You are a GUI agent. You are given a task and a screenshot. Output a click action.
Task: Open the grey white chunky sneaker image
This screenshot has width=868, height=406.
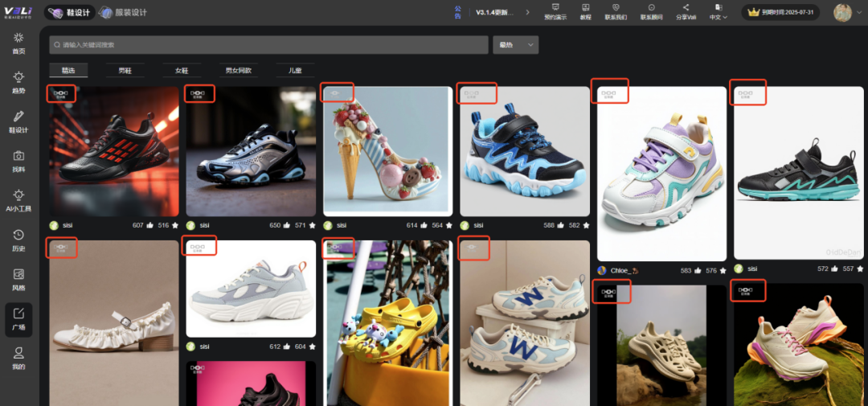(x=251, y=289)
